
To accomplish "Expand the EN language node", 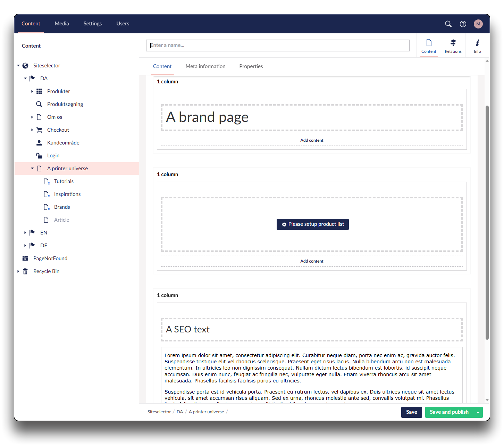I will [25, 233].
